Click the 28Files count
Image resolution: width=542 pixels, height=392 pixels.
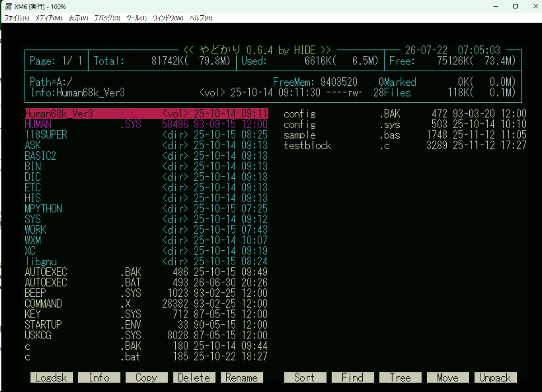pos(392,93)
